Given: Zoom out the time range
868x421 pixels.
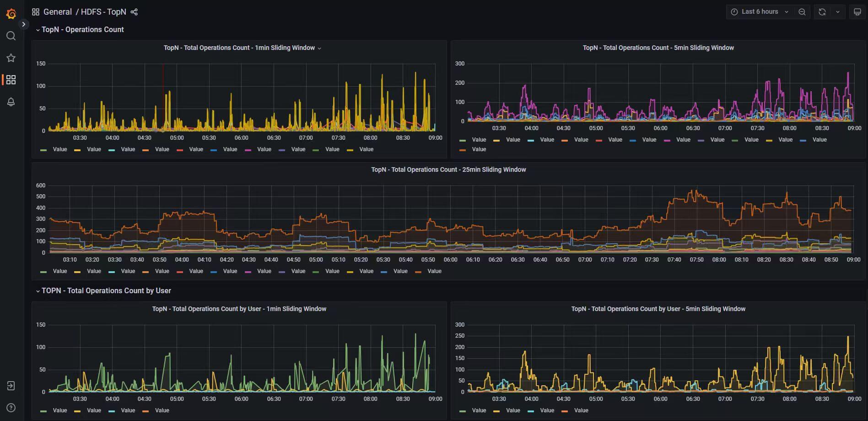Looking at the screenshot, I should pyautogui.click(x=802, y=12).
